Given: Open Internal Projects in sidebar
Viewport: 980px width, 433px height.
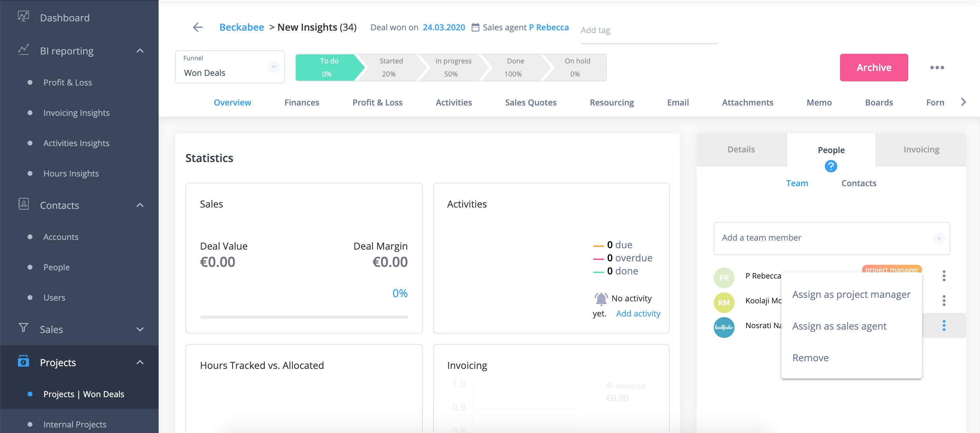Looking at the screenshot, I should click(74, 424).
